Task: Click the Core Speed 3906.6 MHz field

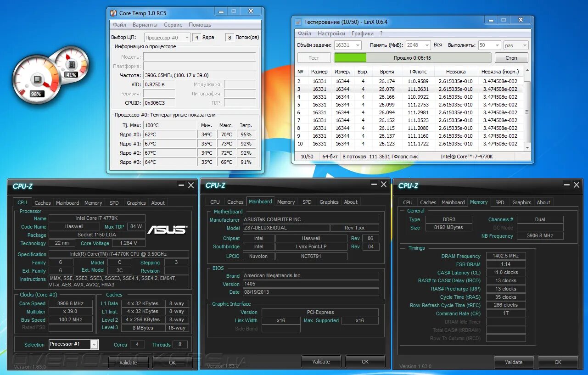Action: (x=71, y=303)
